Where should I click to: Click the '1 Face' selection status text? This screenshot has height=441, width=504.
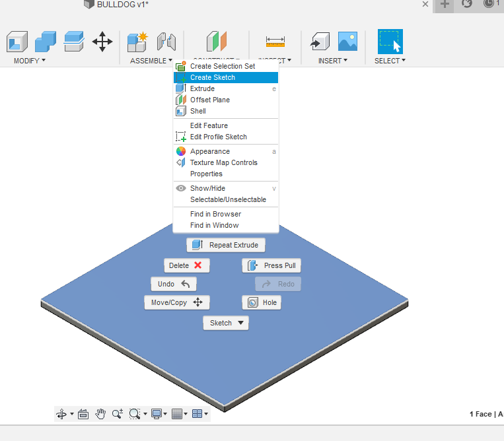point(480,414)
